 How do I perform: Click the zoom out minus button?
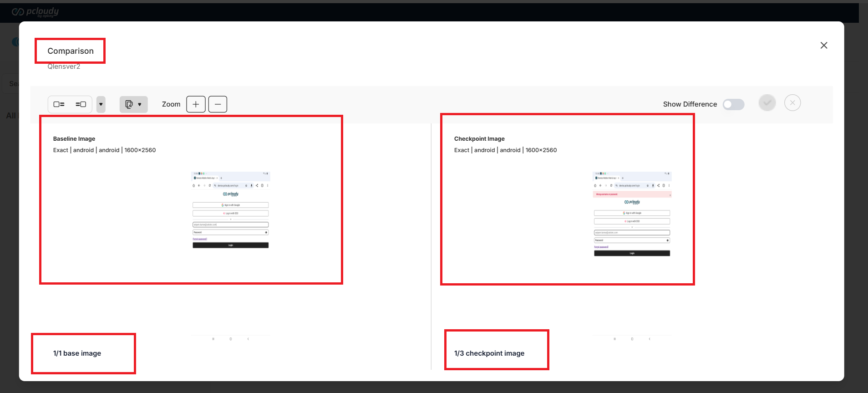[x=218, y=104]
